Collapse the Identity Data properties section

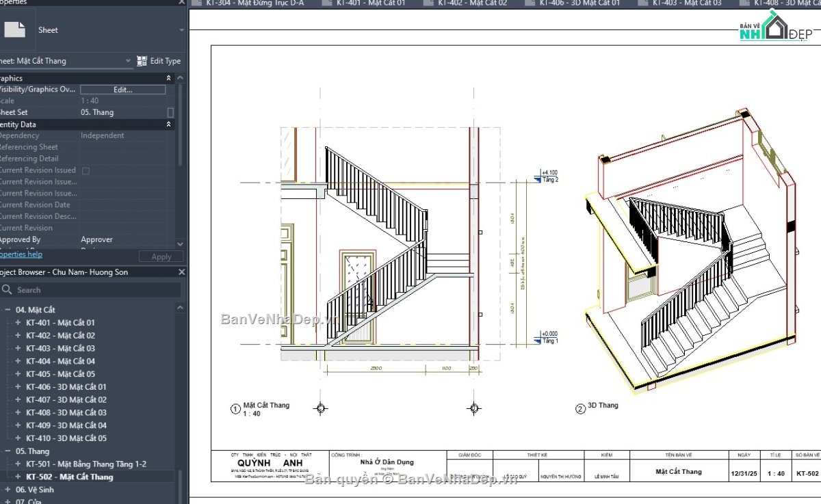pyautogui.click(x=169, y=124)
